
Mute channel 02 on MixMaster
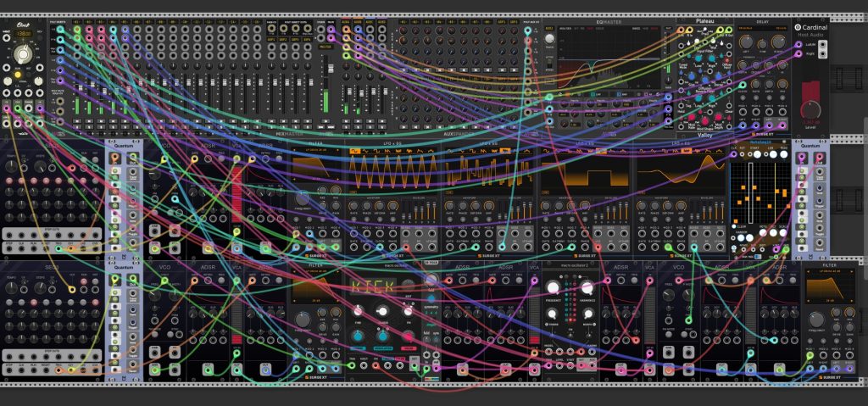(88, 120)
